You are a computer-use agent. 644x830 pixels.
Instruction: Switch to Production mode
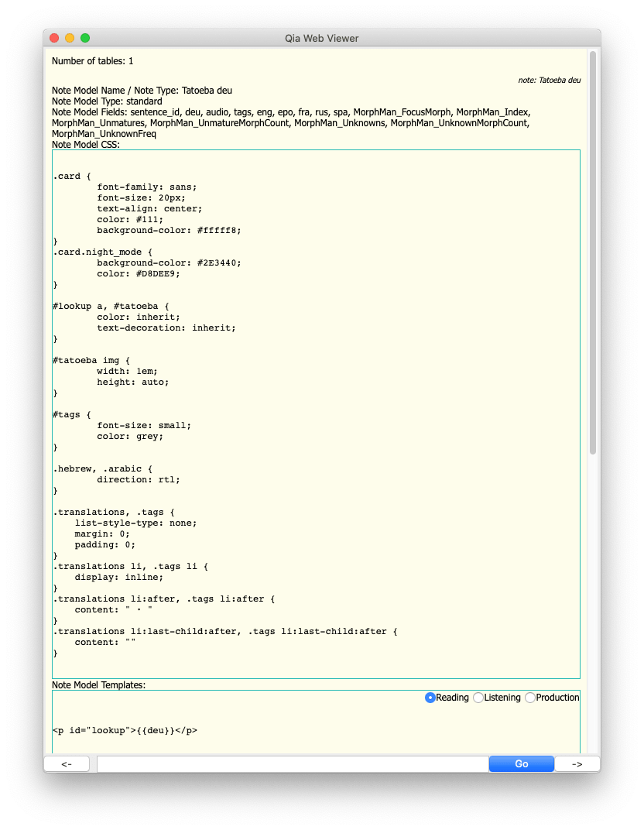531,698
